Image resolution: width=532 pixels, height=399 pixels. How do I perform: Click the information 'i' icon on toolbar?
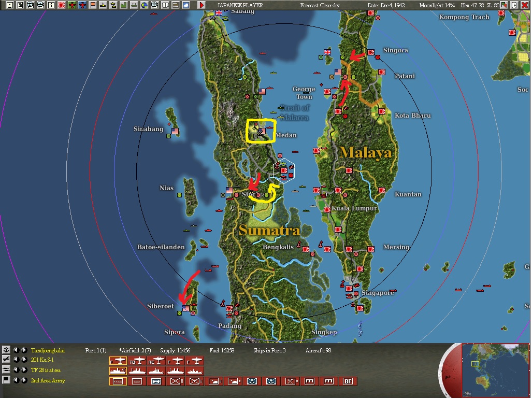tap(50, 5)
